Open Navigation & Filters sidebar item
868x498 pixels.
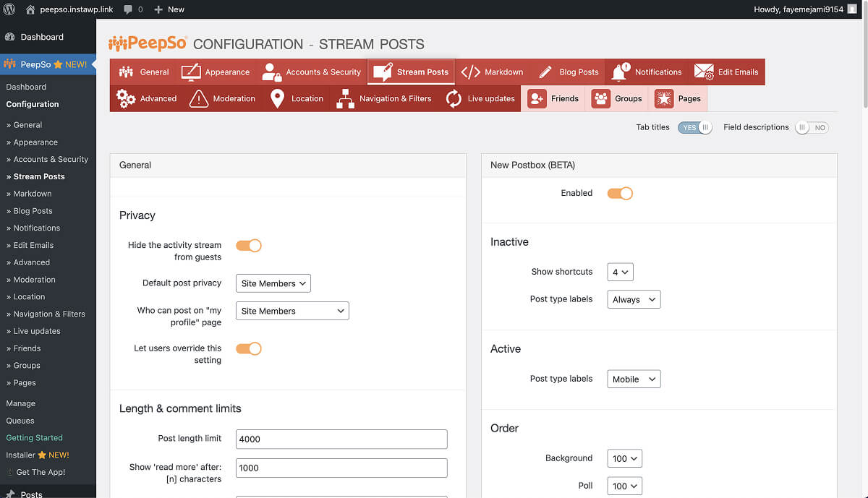[x=46, y=314]
